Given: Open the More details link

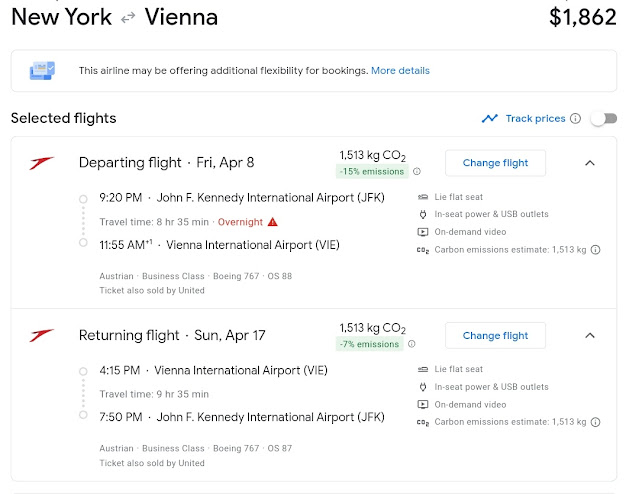Looking at the screenshot, I should pyautogui.click(x=400, y=71).
